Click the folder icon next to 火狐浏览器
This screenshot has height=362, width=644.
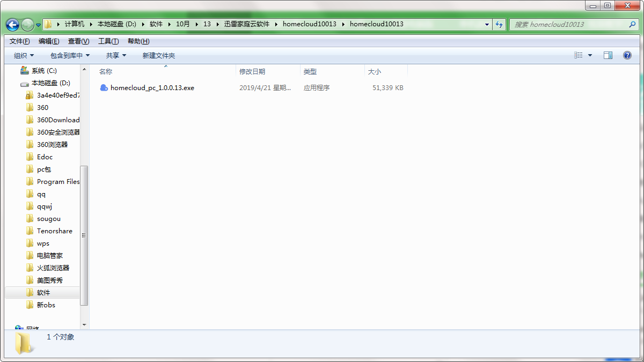30,268
